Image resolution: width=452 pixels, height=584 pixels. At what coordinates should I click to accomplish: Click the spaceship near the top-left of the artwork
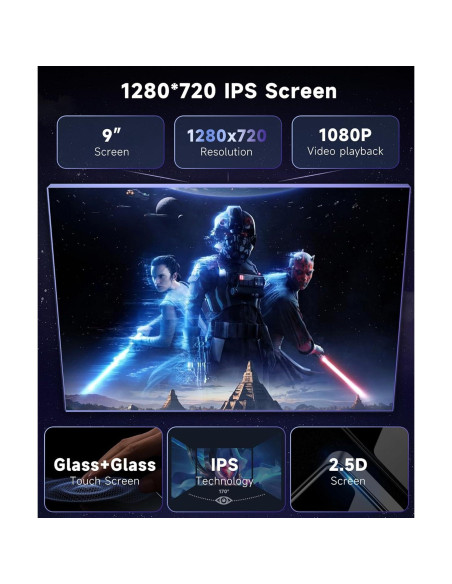(x=137, y=193)
